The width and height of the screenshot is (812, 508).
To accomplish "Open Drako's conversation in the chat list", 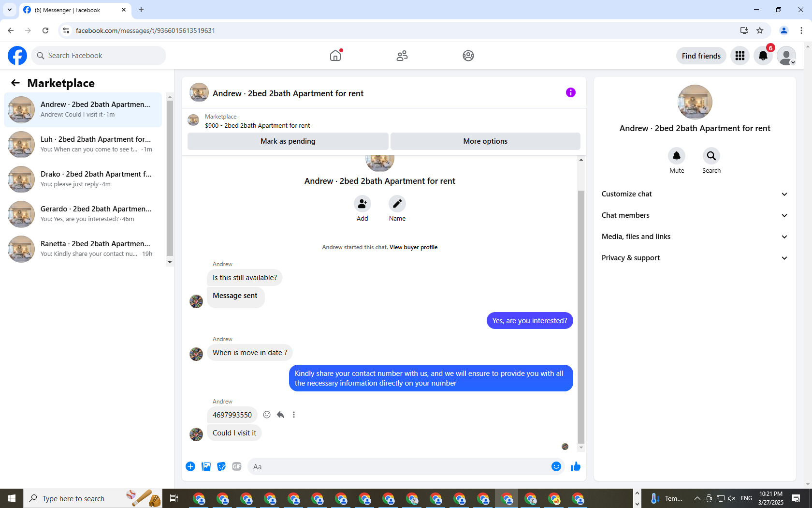I will (83, 179).
